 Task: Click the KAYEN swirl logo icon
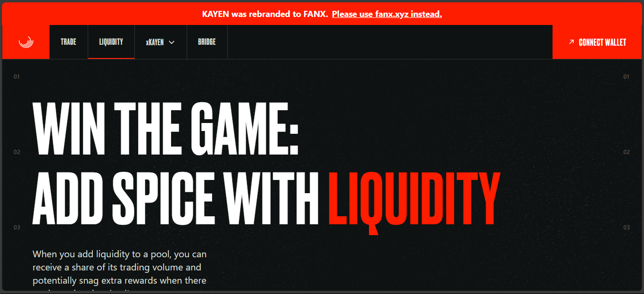coord(26,42)
